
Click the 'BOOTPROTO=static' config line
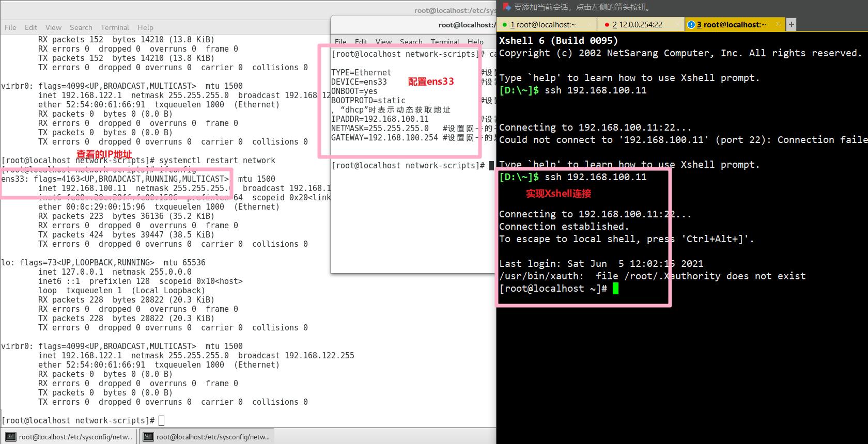pos(368,100)
